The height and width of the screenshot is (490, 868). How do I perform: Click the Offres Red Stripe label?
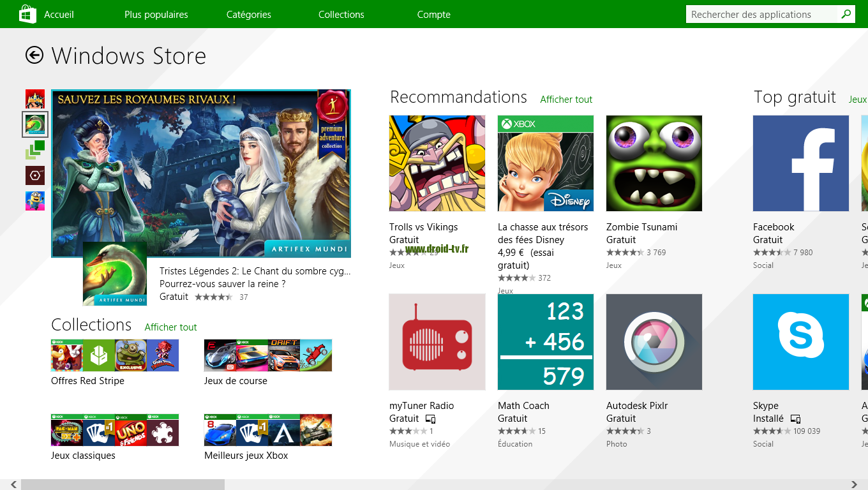87,381
